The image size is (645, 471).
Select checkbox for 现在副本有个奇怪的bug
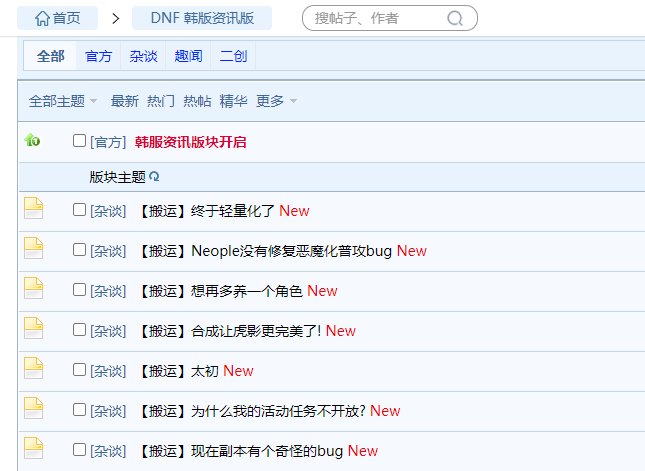coord(79,449)
